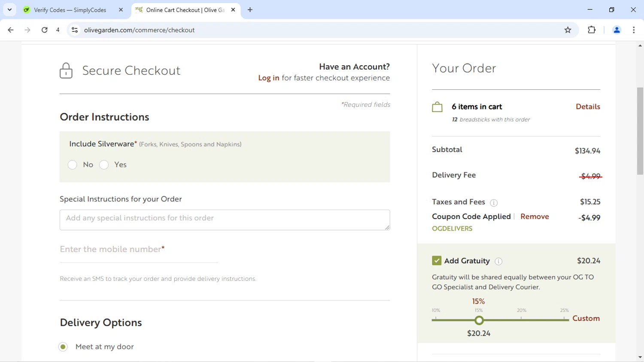Set gratuity slider to 25% mark
Image resolution: width=644 pixels, height=362 pixels.
[564, 319]
